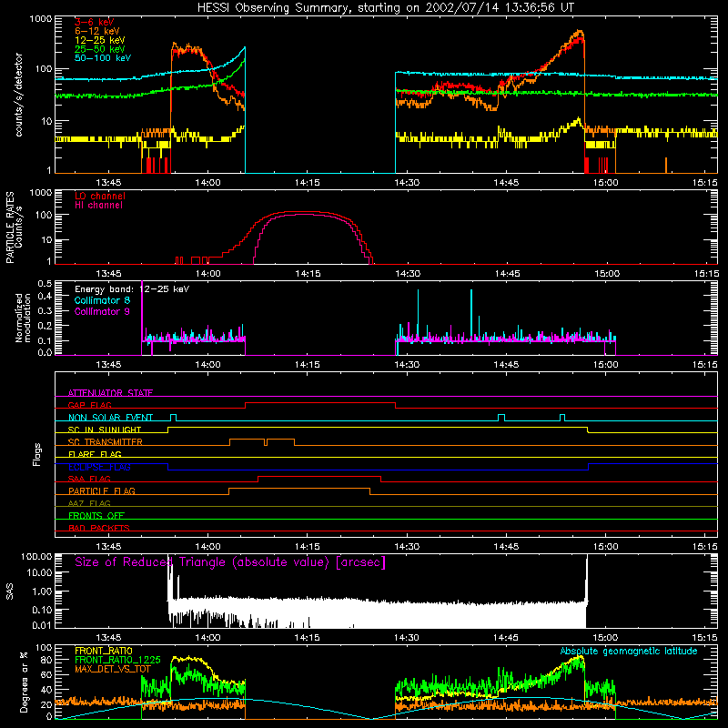The width and height of the screenshot is (728, 728).
Task: Click the 0.5 modulation axis value
Action: (x=45, y=283)
